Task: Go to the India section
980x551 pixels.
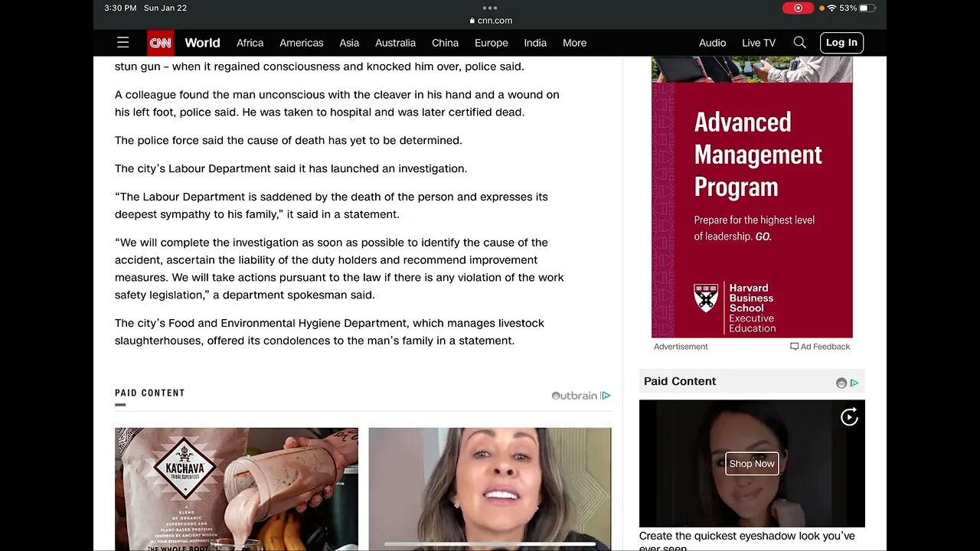Action: point(535,43)
